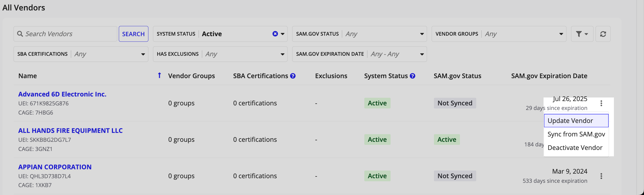Click Mar 9, 2024 expiration date
644x195 pixels.
point(570,171)
